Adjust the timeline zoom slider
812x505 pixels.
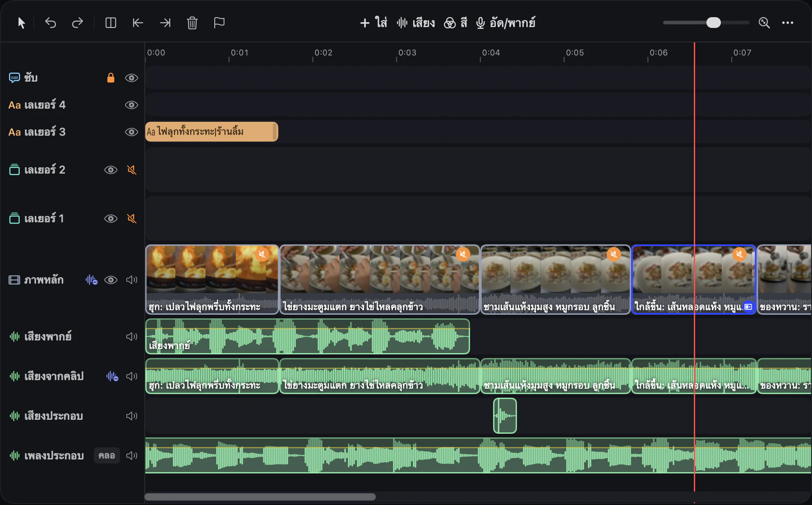706,23
